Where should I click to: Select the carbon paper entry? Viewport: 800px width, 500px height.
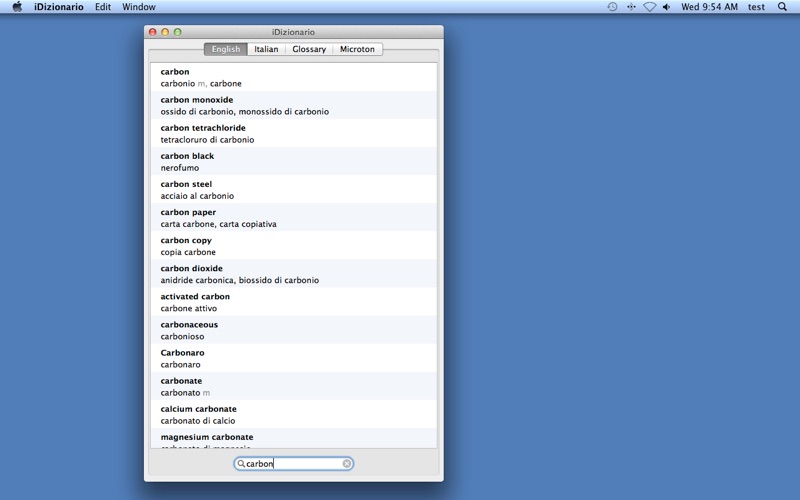(x=294, y=217)
